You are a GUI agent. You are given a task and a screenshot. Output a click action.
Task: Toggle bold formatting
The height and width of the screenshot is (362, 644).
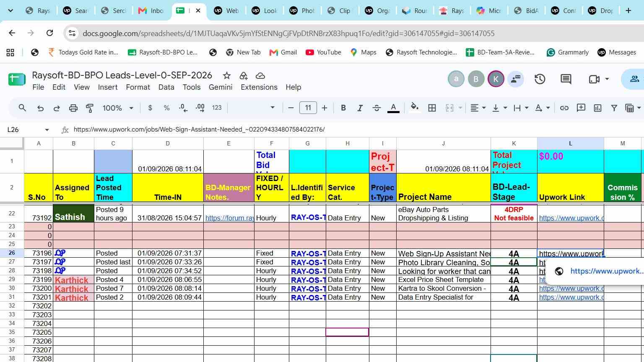(343, 108)
